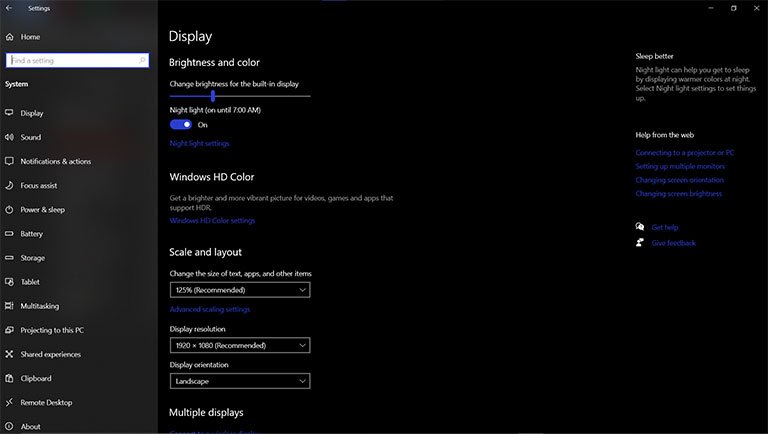Screen dimensions: 768x434
Task: Open the Sound settings page
Action: pos(31,137)
